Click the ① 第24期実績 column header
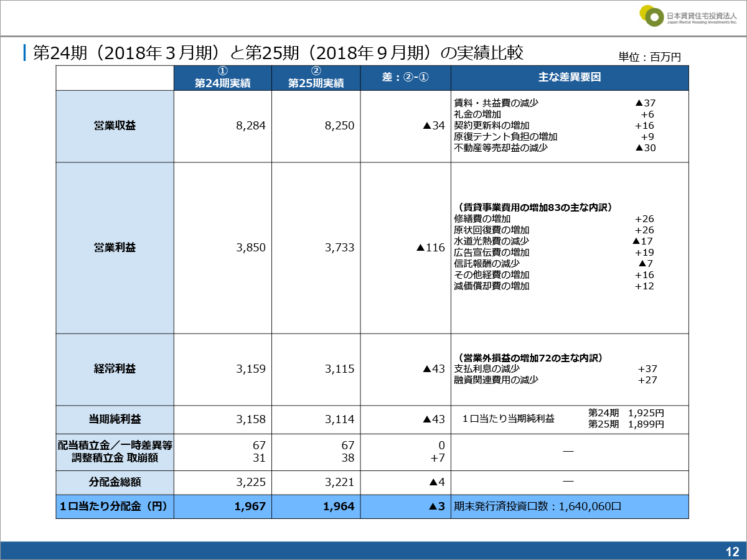The width and height of the screenshot is (747, 560). pyautogui.click(x=222, y=78)
